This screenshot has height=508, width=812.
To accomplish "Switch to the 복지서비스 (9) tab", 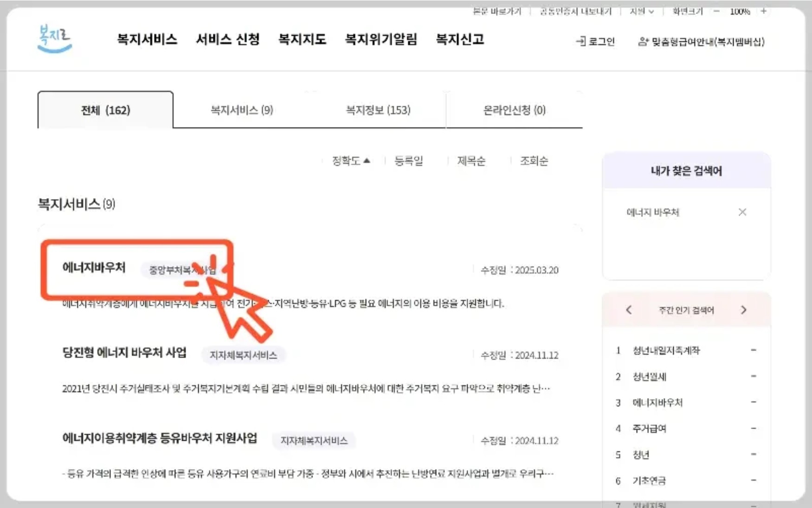I will coord(242,110).
